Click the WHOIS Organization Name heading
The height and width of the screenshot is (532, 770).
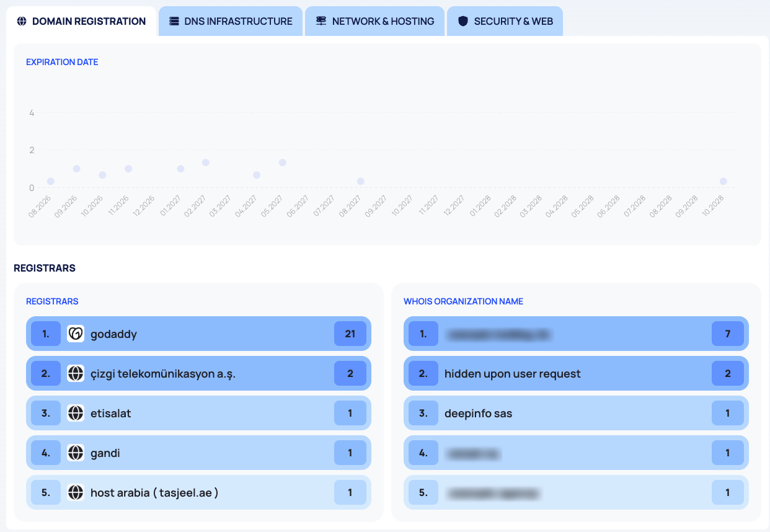click(463, 301)
